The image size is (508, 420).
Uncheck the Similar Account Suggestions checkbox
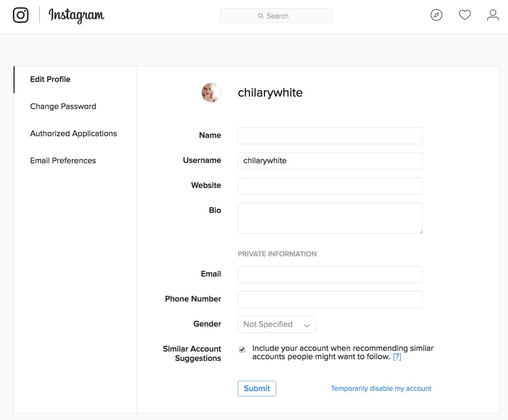tap(242, 350)
